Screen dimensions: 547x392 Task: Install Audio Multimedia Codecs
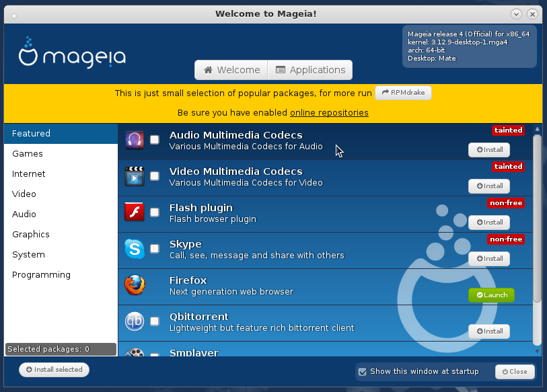click(x=489, y=150)
